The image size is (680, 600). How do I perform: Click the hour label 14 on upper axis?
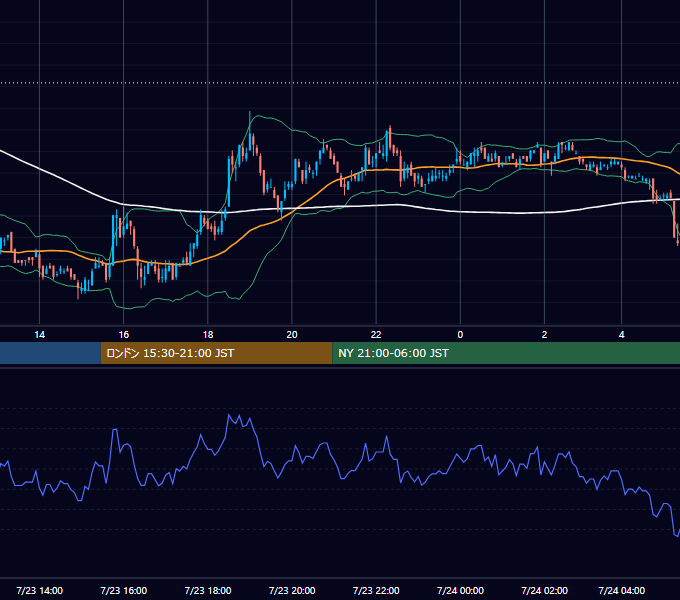tap(39, 335)
